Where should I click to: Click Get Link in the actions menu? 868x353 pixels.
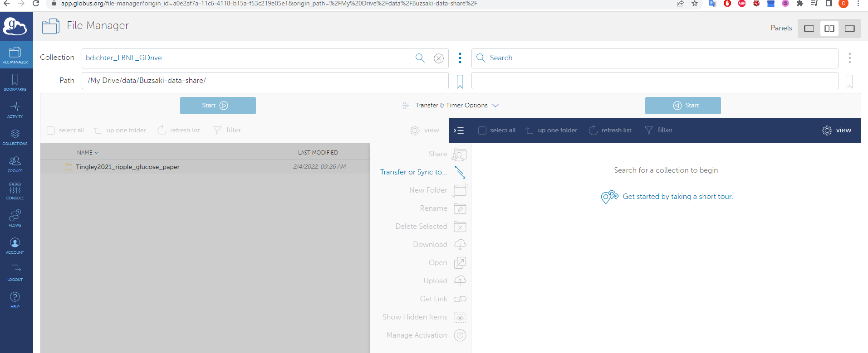pos(443,300)
